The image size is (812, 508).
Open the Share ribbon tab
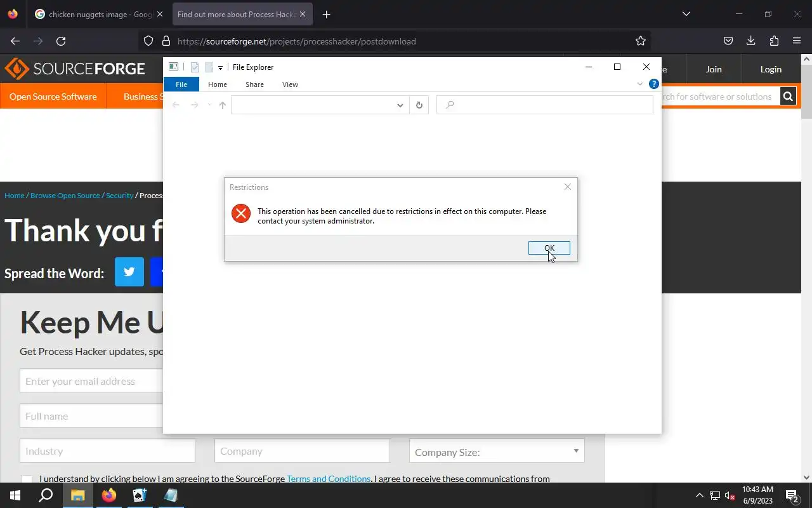coord(254,84)
